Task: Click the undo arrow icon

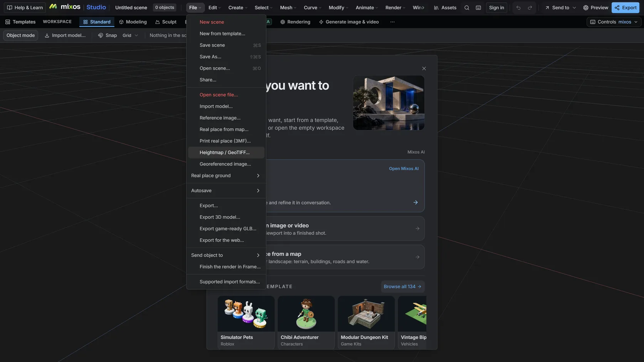Action: 518,8
